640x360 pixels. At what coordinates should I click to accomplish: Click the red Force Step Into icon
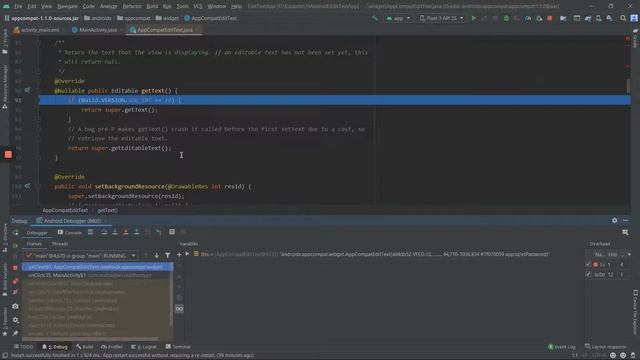click(126, 232)
